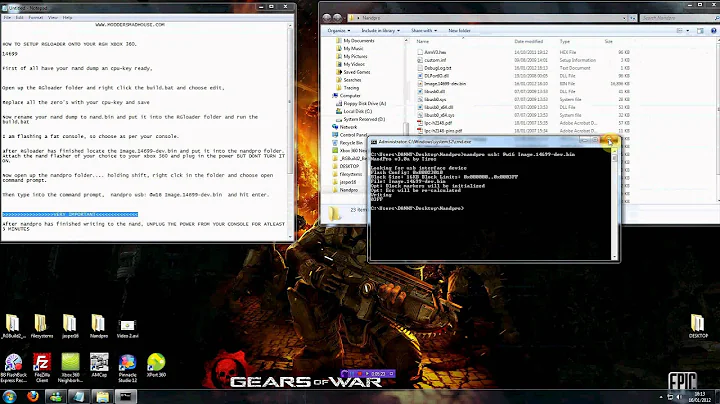This screenshot has width=720, height=404.
Task: Open the Filesystems folder on the desktop
Action: click(x=41, y=326)
